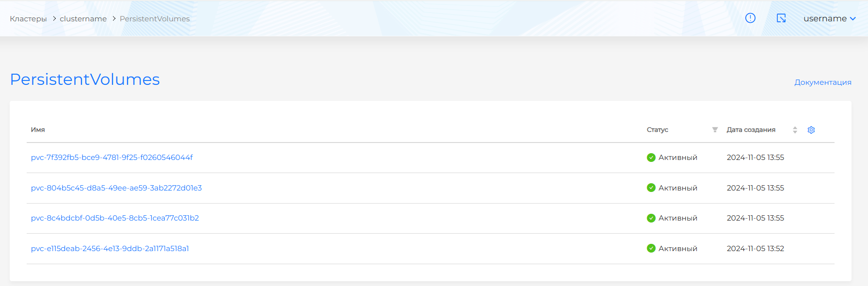This screenshot has width=868, height=286.
Task: Click the open-in-new-window icon in header
Action: pos(781,18)
